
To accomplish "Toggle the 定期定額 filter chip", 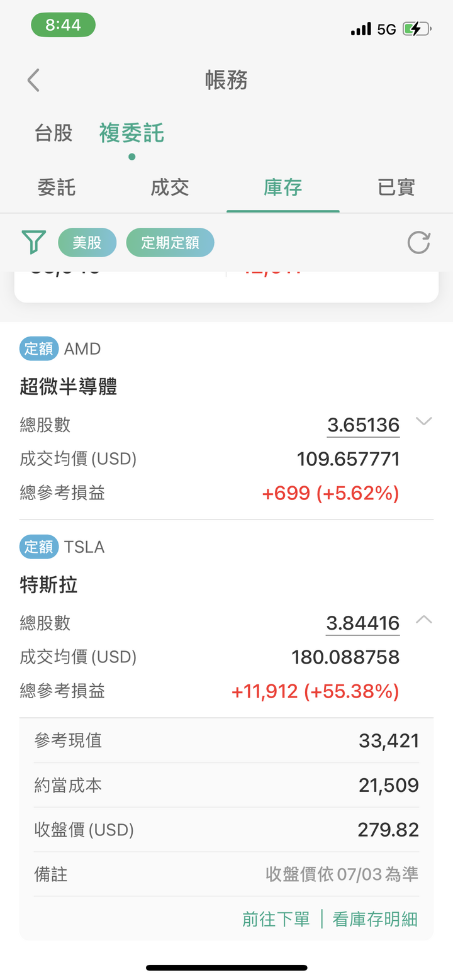I will point(170,243).
